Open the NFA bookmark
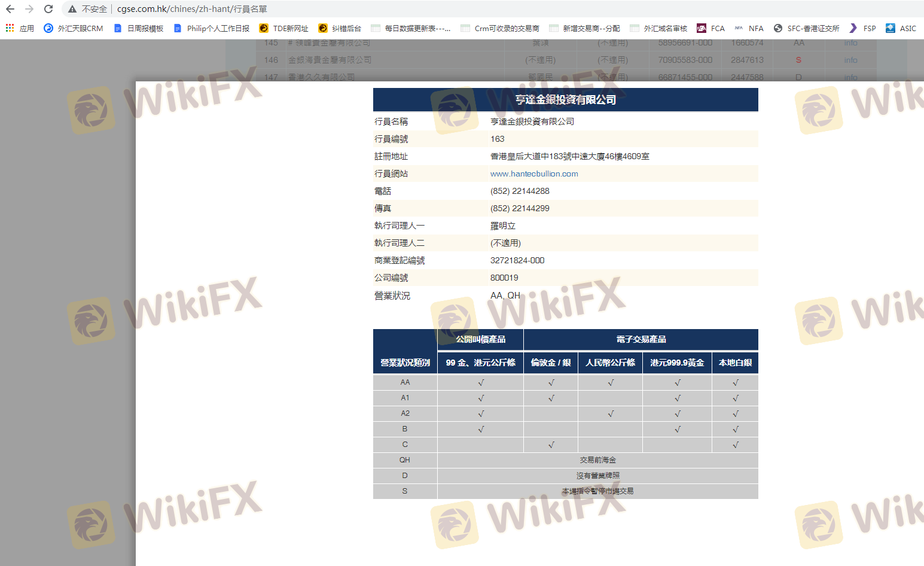Viewport: 924px width, 566px height. point(749,28)
